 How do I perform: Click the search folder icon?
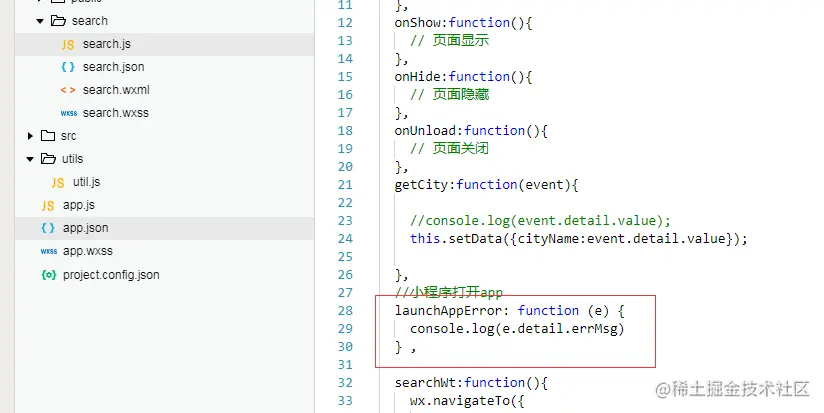(x=58, y=20)
